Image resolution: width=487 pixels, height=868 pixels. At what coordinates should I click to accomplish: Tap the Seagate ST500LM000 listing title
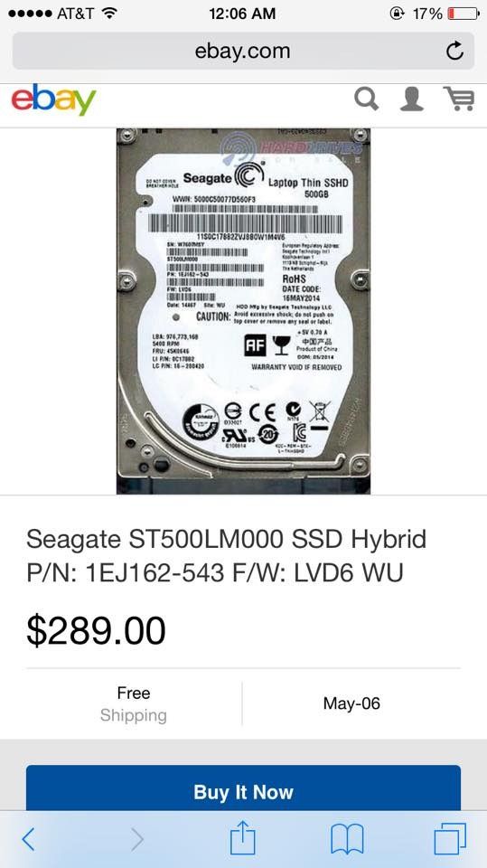pyautogui.click(x=227, y=555)
